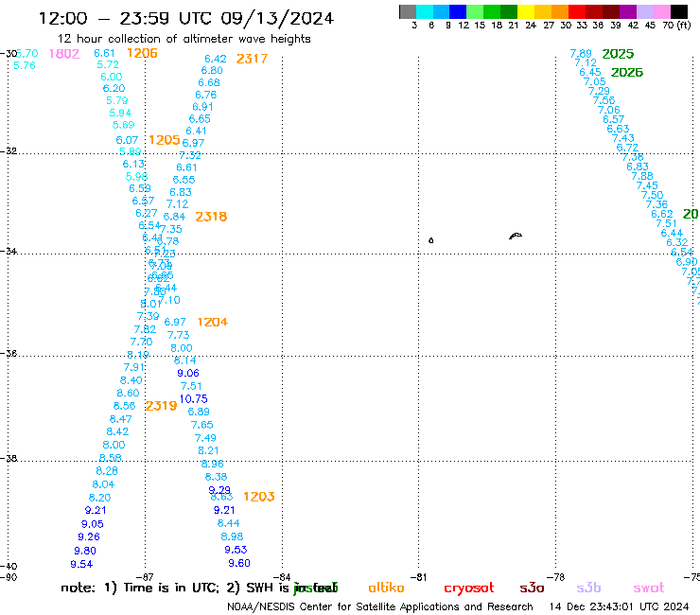Click the wave height value 6.91
This screenshot has height=615, width=700.
(202, 107)
